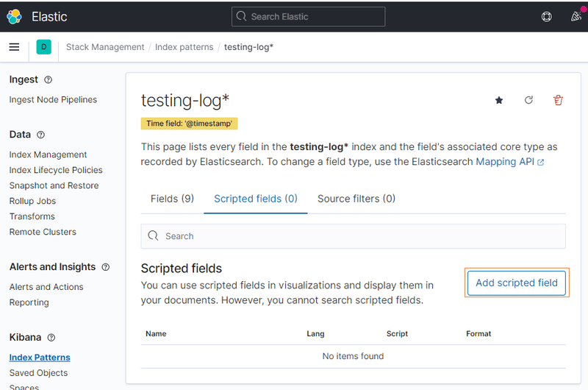The height and width of the screenshot is (390, 588).
Task: Refresh the field list icon
Action: [528, 101]
